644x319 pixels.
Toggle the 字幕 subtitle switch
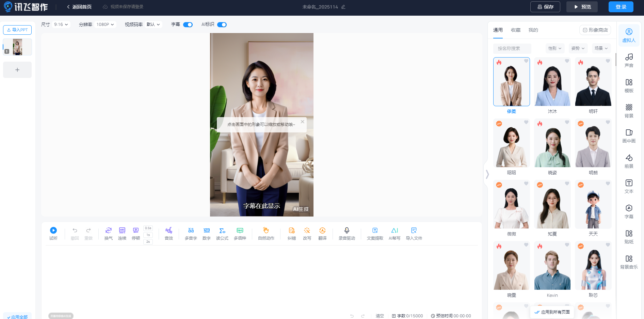tap(188, 25)
